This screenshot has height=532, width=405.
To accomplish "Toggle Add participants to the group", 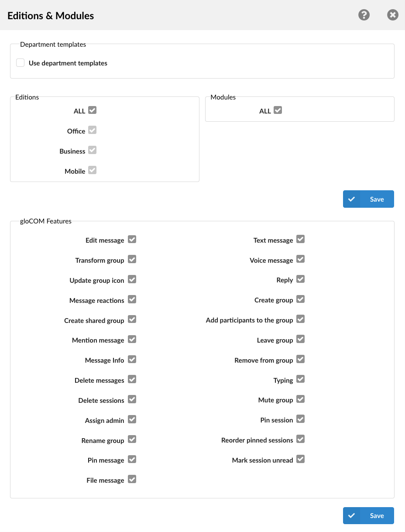I will 300,319.
